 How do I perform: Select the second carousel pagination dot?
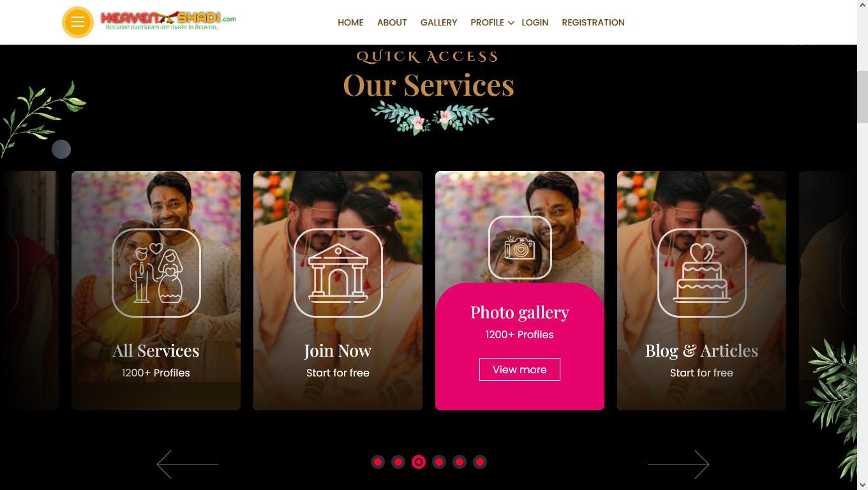(398, 462)
